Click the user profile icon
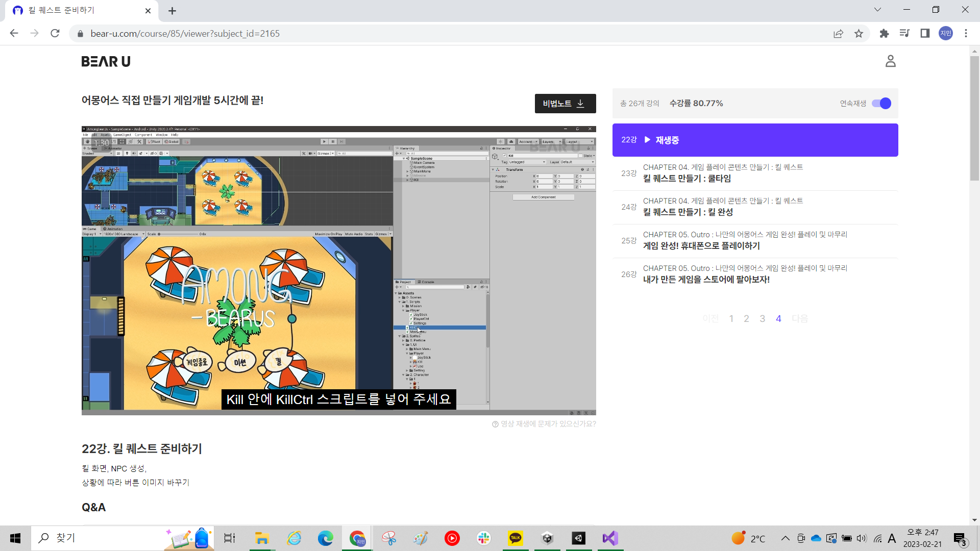The image size is (980, 551). (890, 61)
